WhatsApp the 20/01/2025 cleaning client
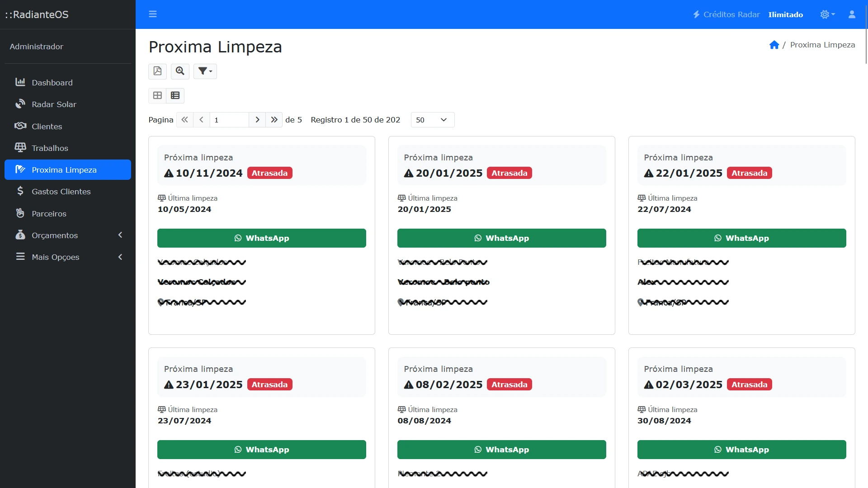 tap(502, 238)
